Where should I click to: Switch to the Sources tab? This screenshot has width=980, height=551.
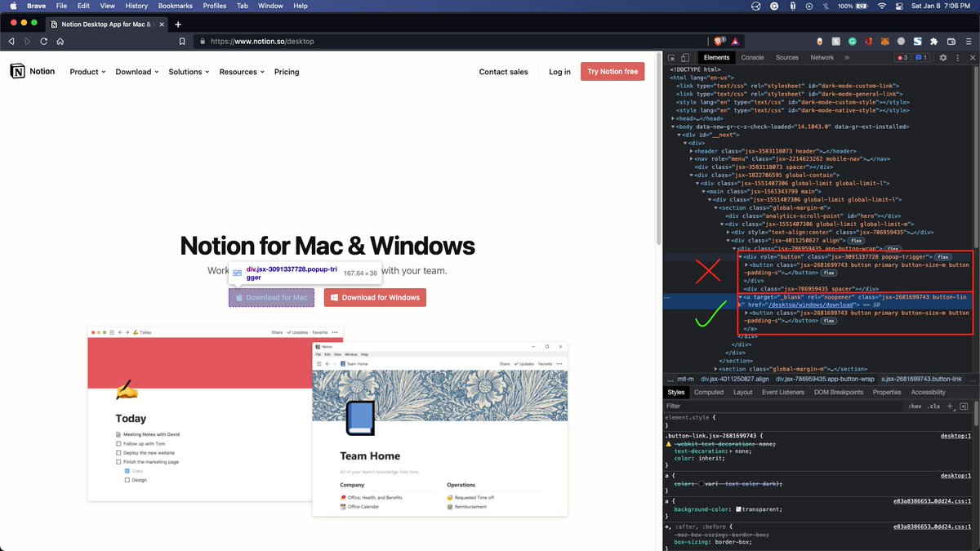(787, 58)
